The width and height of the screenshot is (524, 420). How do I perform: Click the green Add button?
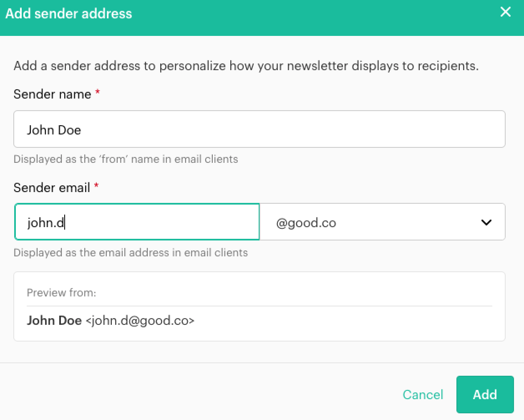tap(485, 395)
